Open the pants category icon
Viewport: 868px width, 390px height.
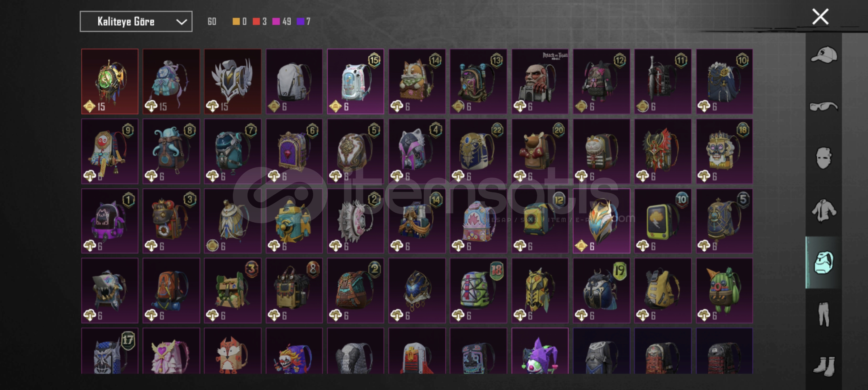coord(824,314)
